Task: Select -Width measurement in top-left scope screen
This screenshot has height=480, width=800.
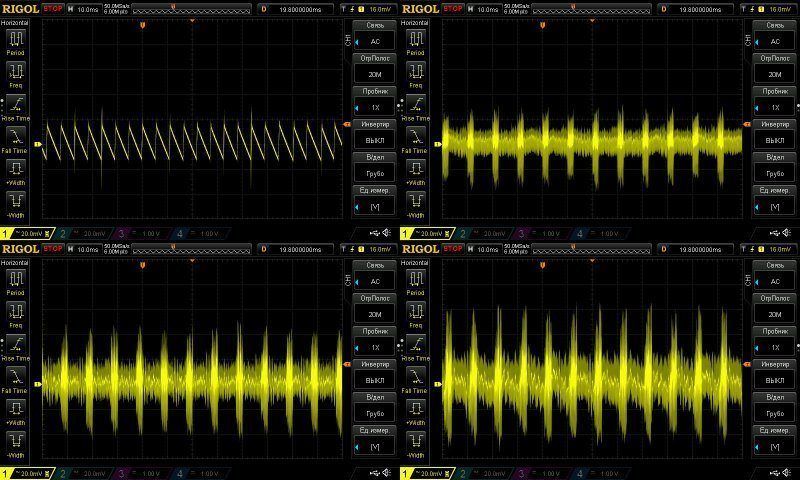Action: pos(16,201)
